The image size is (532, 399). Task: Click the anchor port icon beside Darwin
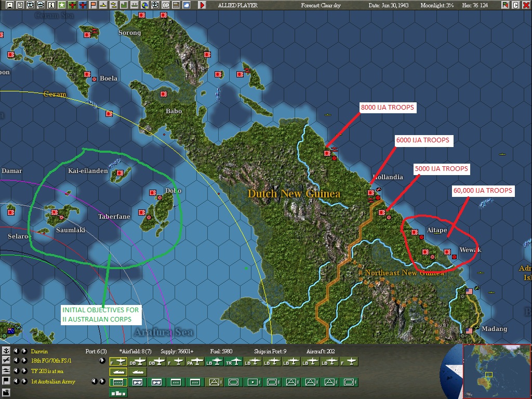(x=6, y=351)
